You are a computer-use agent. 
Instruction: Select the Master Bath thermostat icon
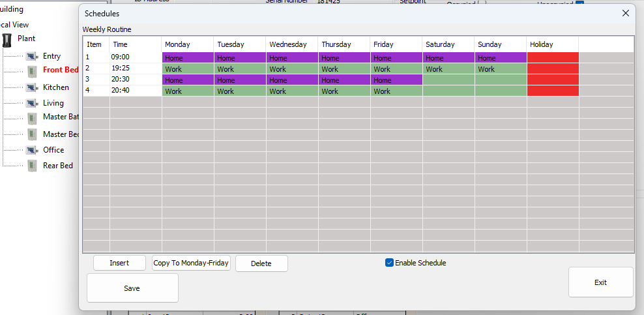tap(32, 117)
